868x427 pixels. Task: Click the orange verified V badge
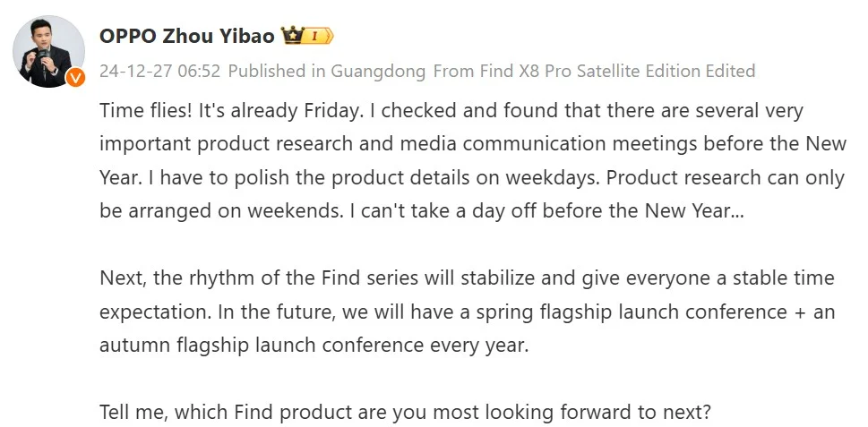(75, 78)
